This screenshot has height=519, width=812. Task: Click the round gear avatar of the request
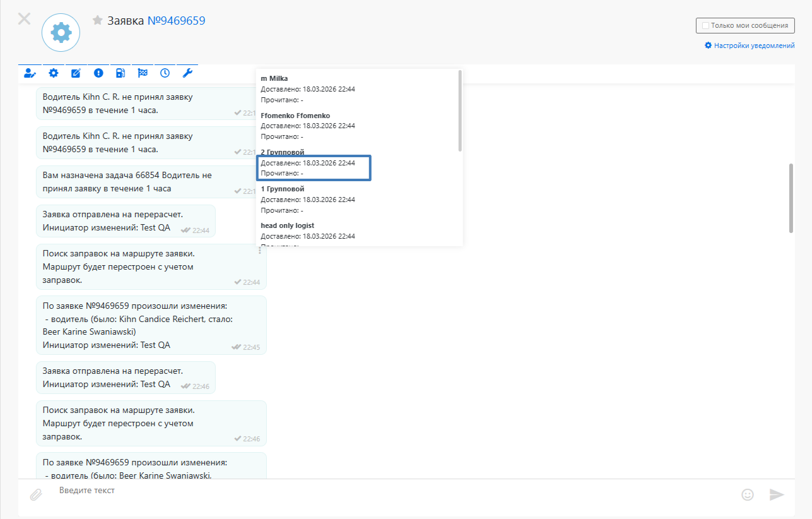(x=61, y=32)
